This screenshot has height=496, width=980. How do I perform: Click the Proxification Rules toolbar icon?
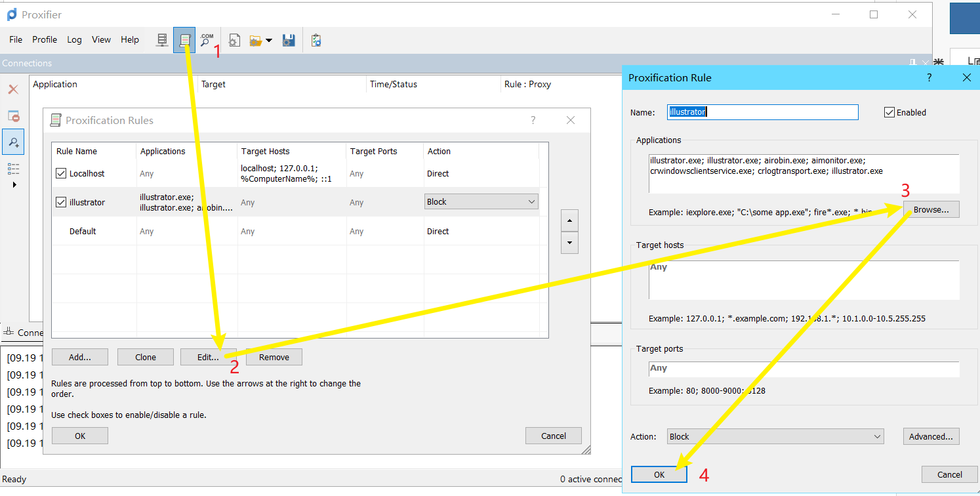click(184, 40)
